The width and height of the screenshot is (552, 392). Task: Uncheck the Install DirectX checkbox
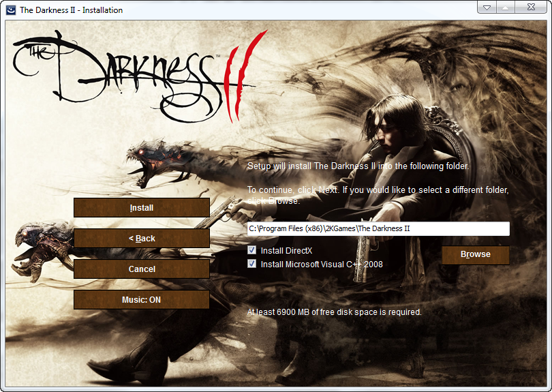coord(251,250)
